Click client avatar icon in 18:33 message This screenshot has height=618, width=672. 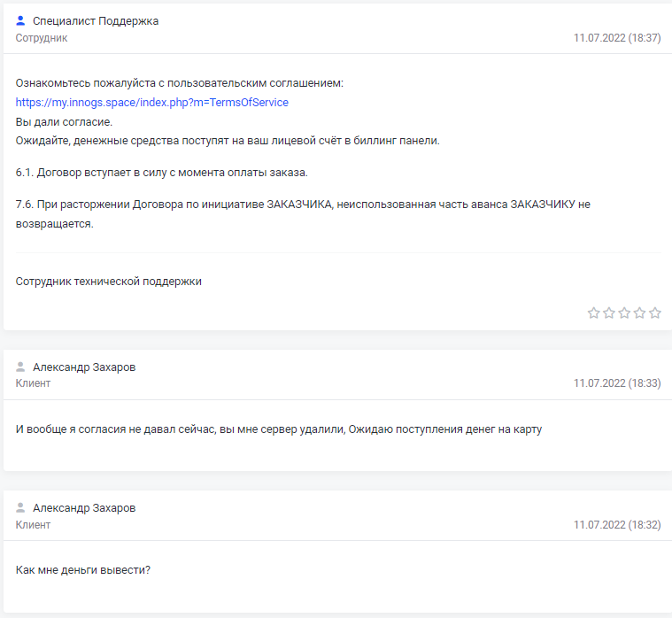pyautogui.click(x=21, y=367)
